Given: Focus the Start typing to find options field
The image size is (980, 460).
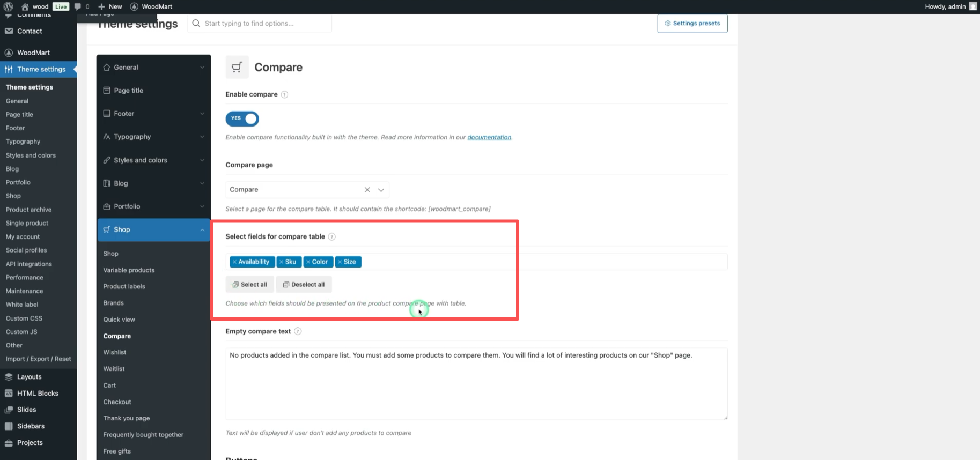Looking at the screenshot, I should click(260, 24).
